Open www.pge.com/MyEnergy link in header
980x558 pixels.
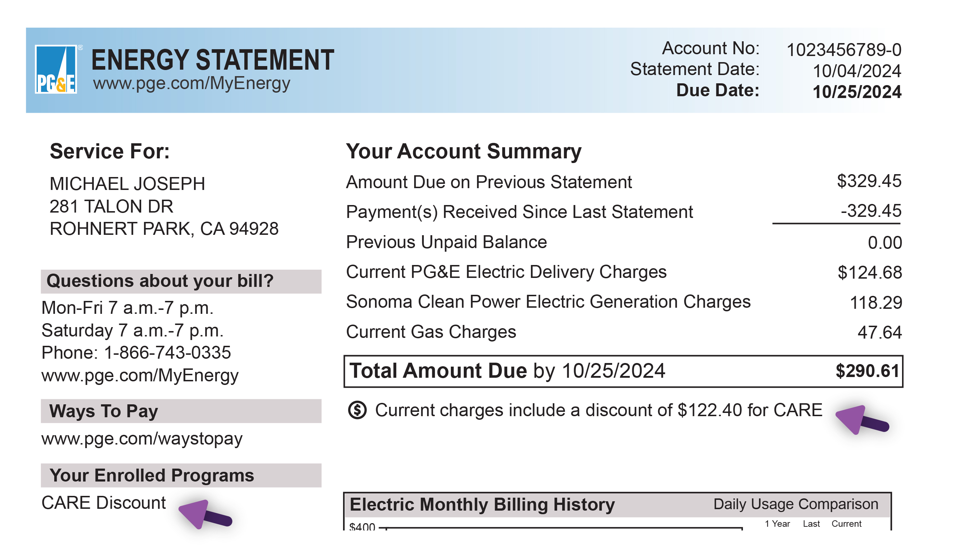(191, 84)
